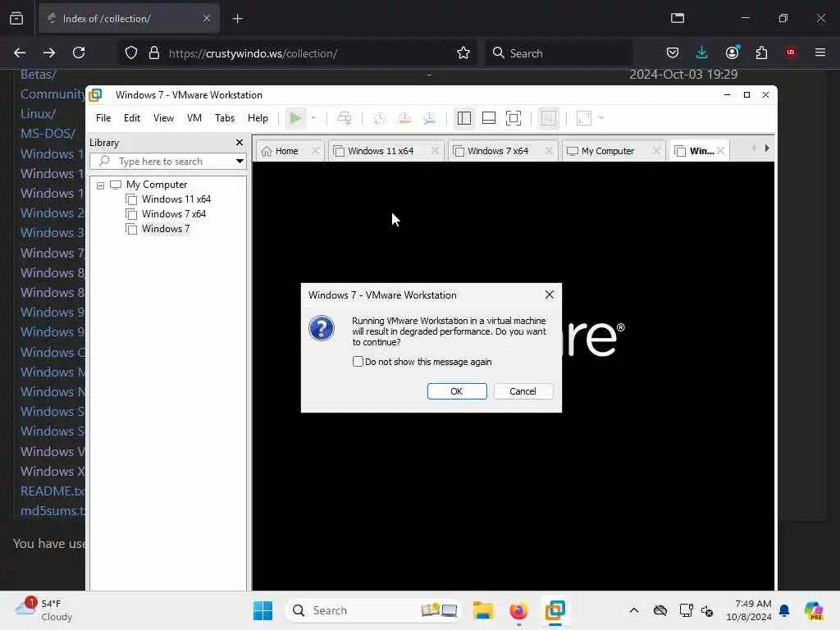The width and height of the screenshot is (840, 630).
Task: Click OK in the VMware dialog
Action: [457, 391]
